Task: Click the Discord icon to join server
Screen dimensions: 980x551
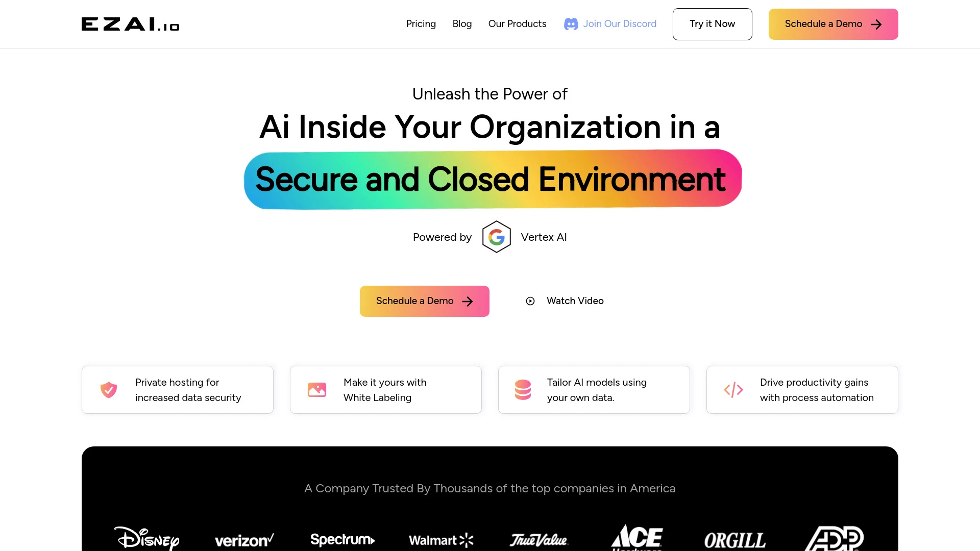Action: [570, 24]
